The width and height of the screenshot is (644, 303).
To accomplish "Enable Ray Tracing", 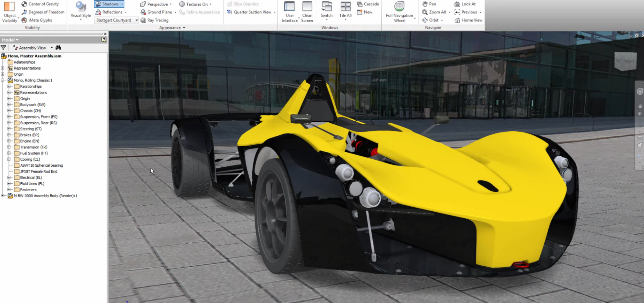I will [x=155, y=20].
